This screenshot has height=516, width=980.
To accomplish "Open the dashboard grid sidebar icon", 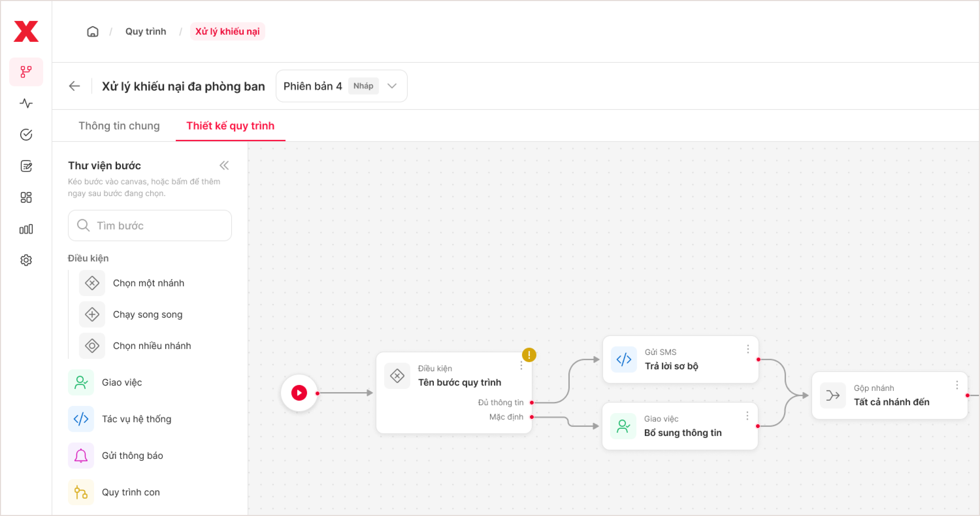I will coord(26,197).
